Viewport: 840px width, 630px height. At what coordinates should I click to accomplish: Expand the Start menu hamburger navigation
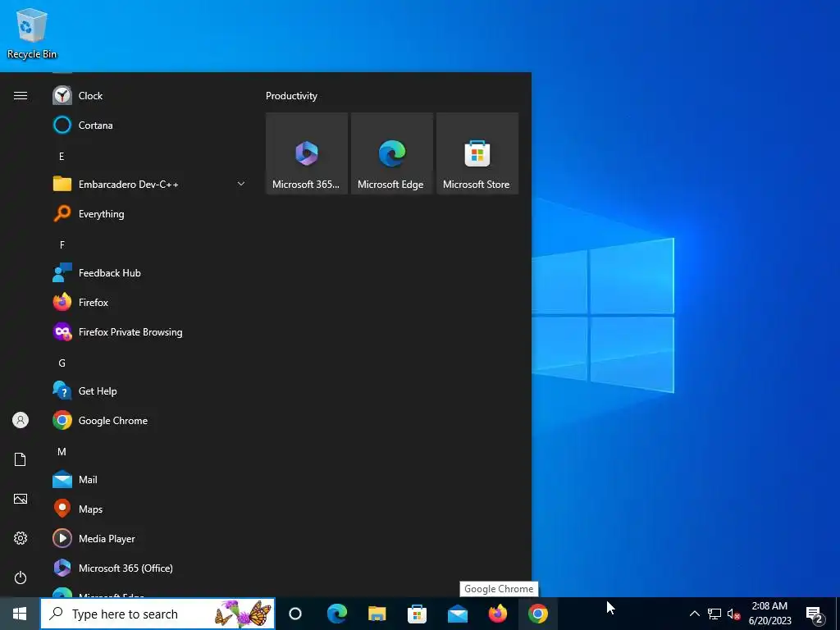tap(21, 96)
